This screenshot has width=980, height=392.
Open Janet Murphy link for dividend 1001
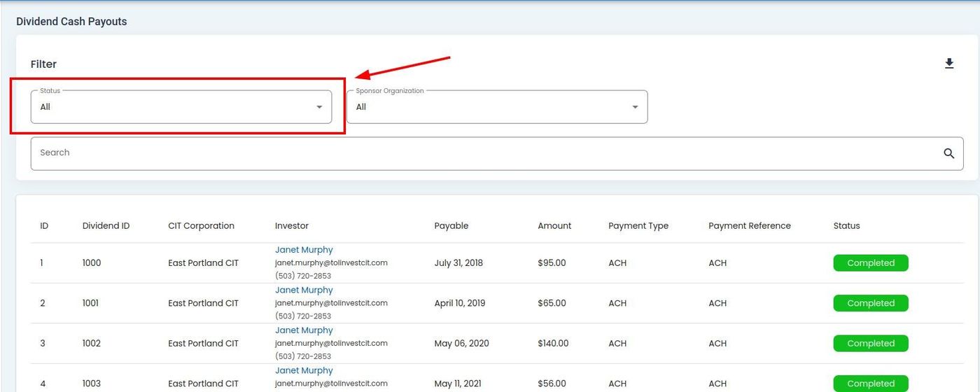(304, 290)
